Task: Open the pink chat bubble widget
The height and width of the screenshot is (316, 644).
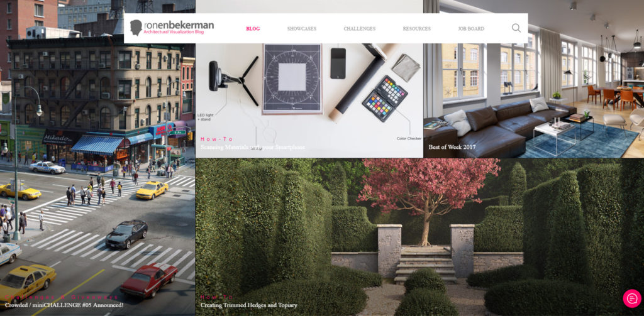Action: click(x=631, y=298)
